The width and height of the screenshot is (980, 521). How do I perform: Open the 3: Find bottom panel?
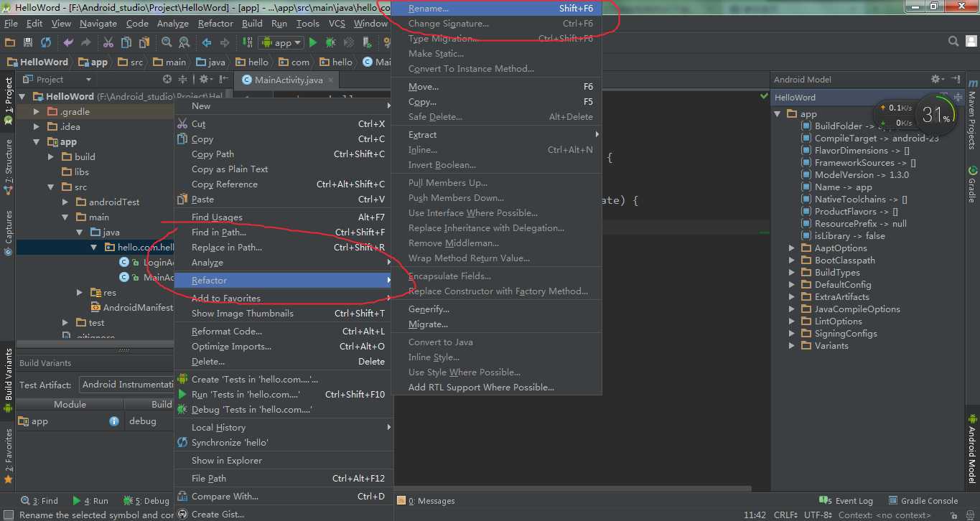point(40,501)
